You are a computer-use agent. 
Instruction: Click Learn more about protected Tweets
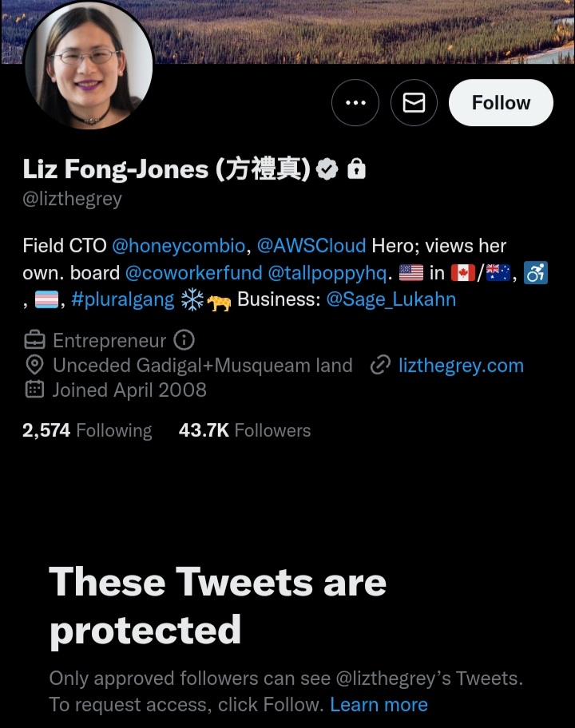(x=379, y=705)
